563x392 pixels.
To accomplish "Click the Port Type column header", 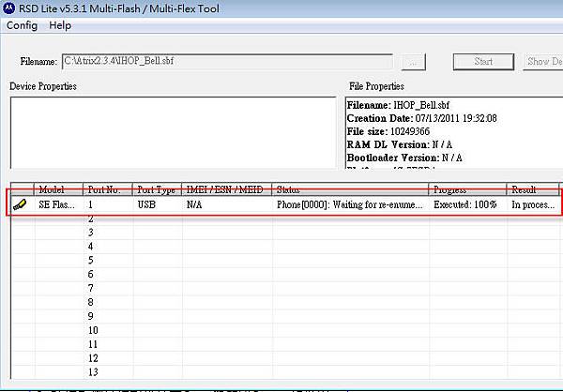I will [x=157, y=189].
